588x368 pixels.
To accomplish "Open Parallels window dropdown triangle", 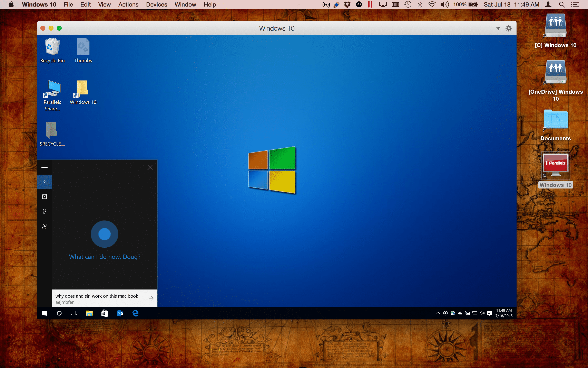I will point(498,28).
